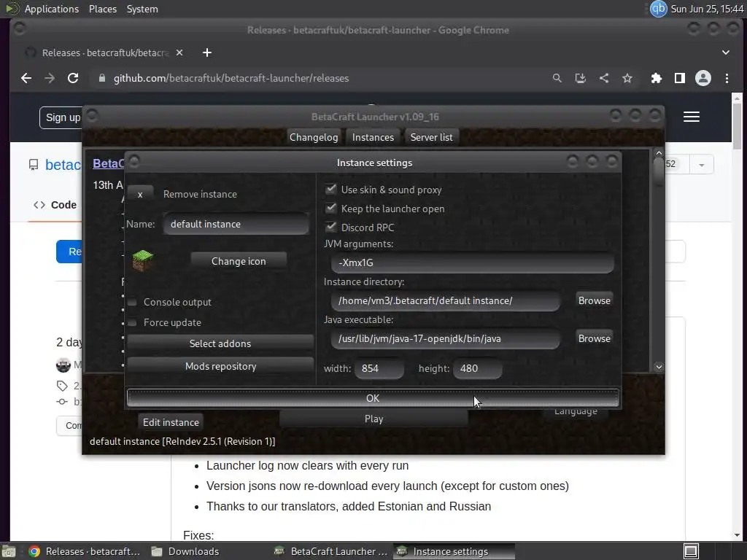Open the launcher Server list tab
747x560 pixels.
(x=432, y=137)
